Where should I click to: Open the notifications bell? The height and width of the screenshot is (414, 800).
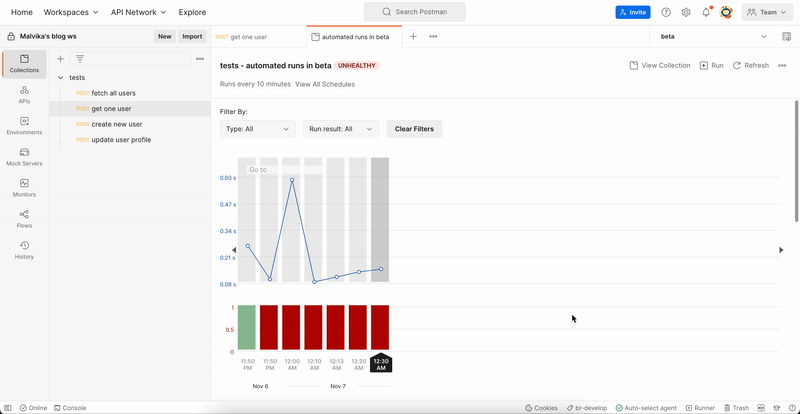(x=706, y=12)
